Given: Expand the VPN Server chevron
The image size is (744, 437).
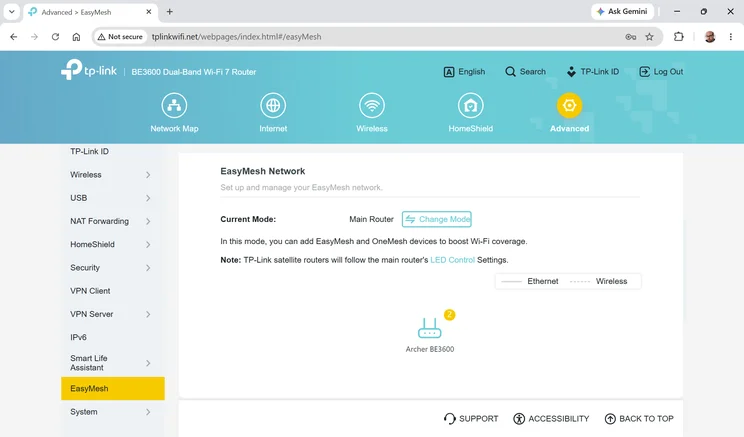Looking at the screenshot, I should pos(148,314).
